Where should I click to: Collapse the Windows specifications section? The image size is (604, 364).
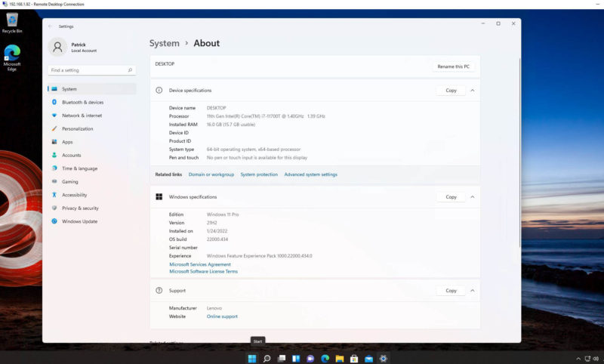473,197
